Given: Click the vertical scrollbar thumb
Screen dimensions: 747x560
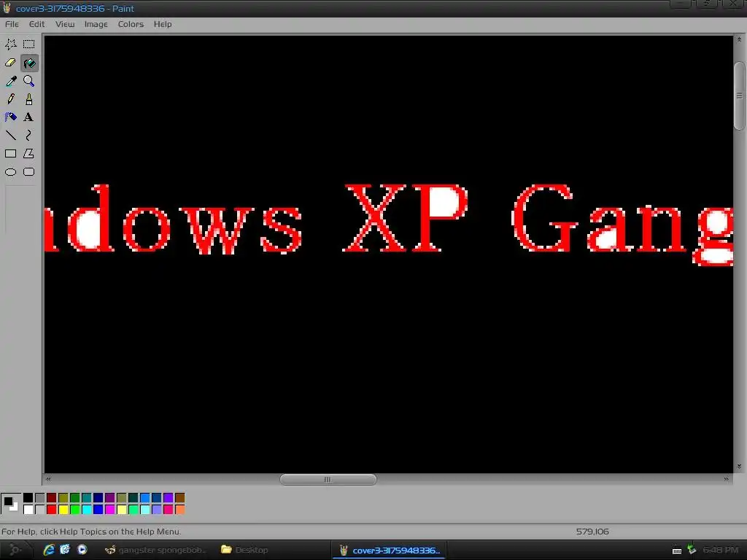Looking at the screenshot, I should pyautogui.click(x=740, y=96).
